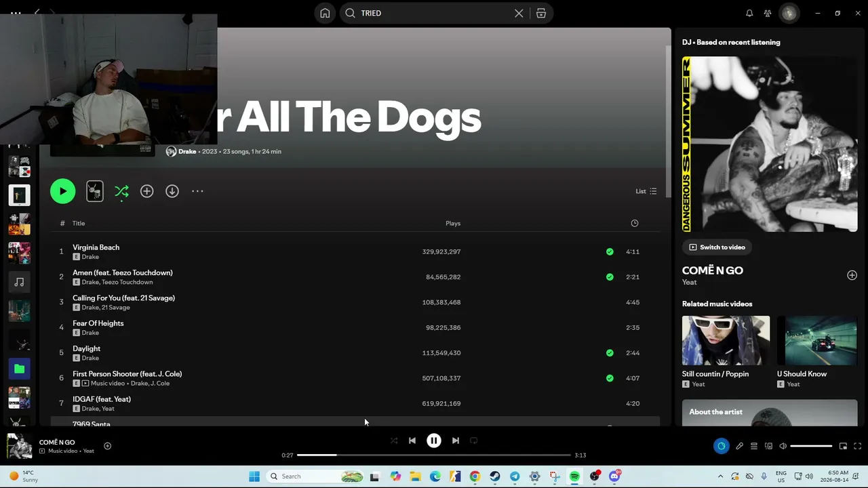Clear the search field with the X
The width and height of the screenshot is (868, 488).
[519, 13]
